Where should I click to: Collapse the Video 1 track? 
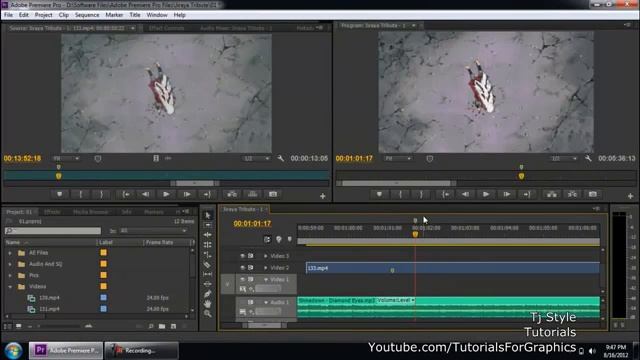coord(266,280)
